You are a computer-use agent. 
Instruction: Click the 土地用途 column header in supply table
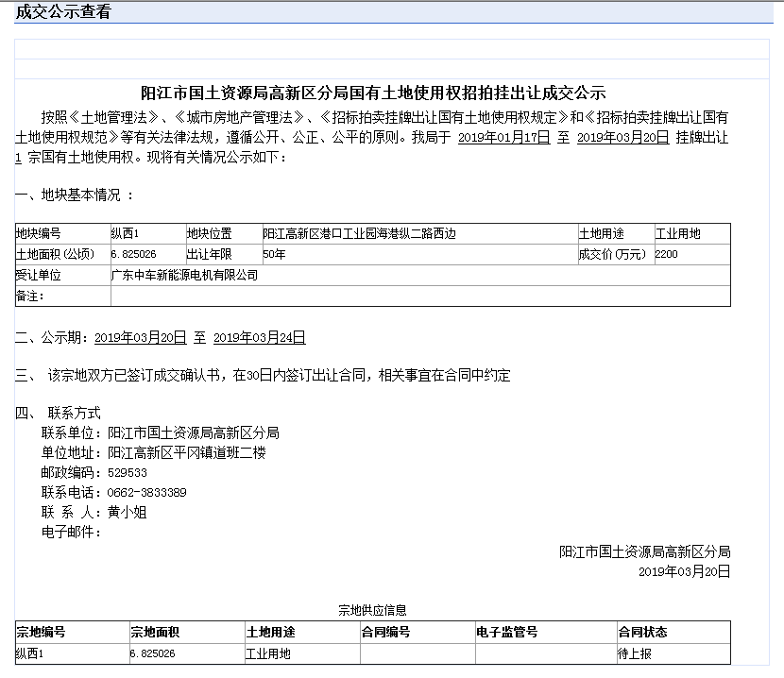coord(302,632)
